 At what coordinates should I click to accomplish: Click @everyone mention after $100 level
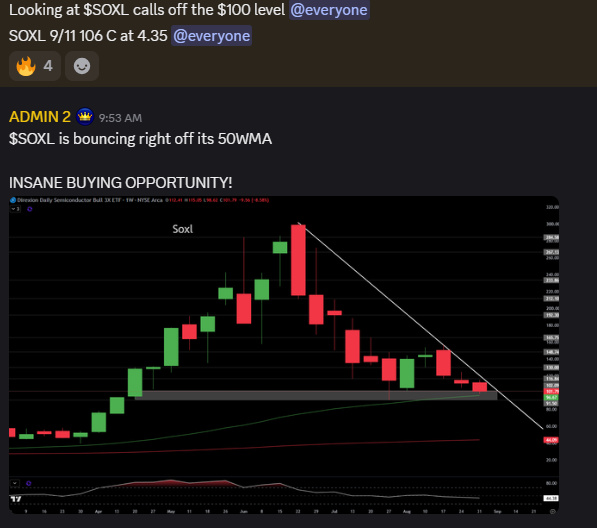(329, 10)
